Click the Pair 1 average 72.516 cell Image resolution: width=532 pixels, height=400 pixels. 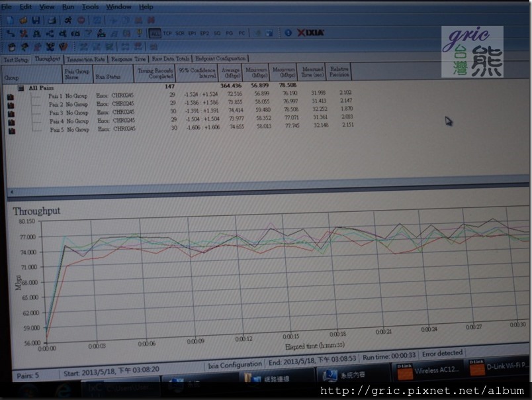235,94
